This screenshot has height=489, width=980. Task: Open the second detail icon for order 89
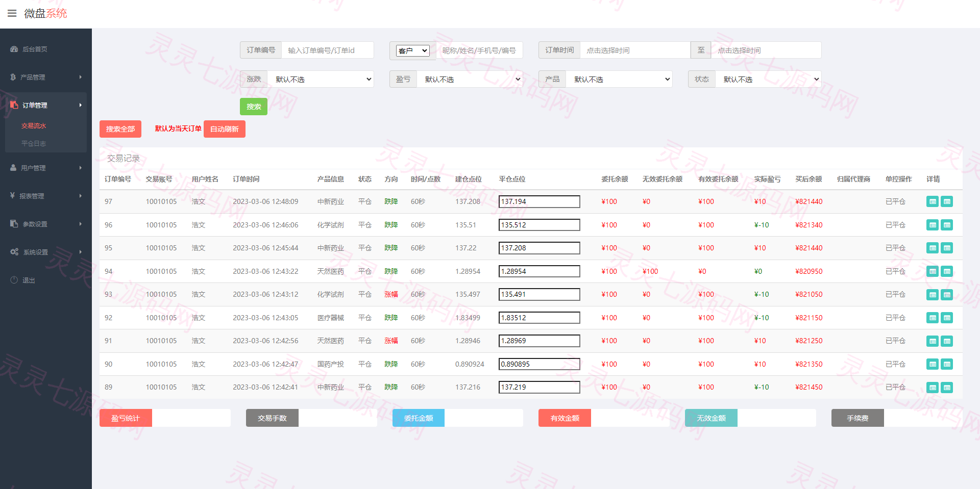(x=947, y=388)
